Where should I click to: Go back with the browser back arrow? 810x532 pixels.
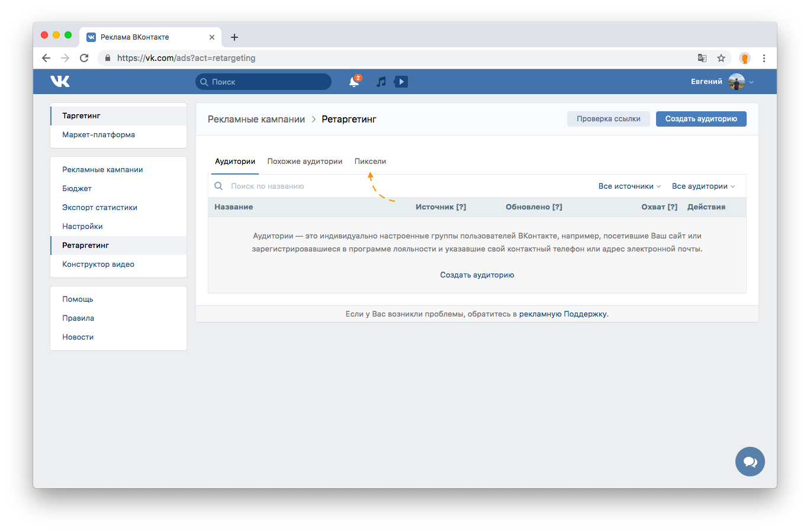(46, 58)
